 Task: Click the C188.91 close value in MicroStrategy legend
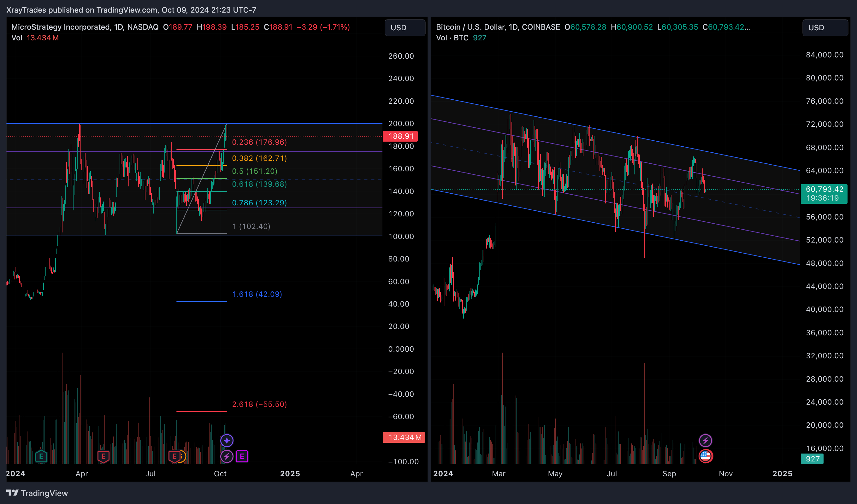click(278, 27)
